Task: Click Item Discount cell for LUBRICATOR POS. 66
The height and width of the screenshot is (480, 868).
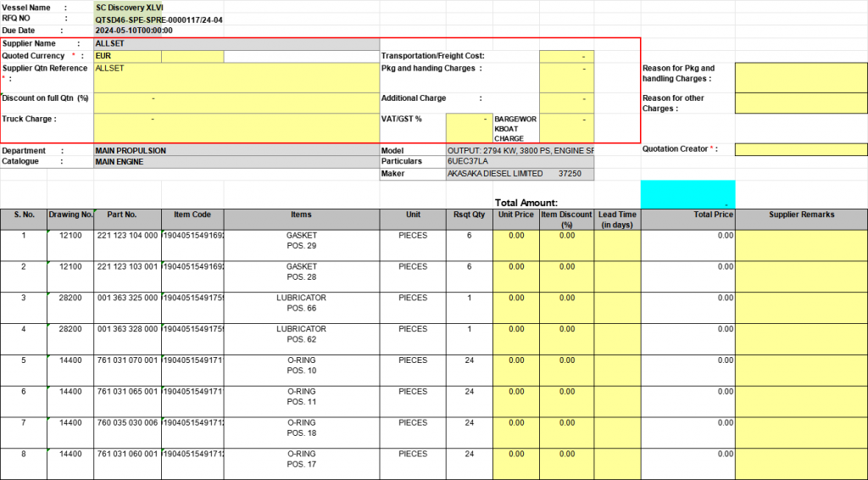Action: [566, 308]
